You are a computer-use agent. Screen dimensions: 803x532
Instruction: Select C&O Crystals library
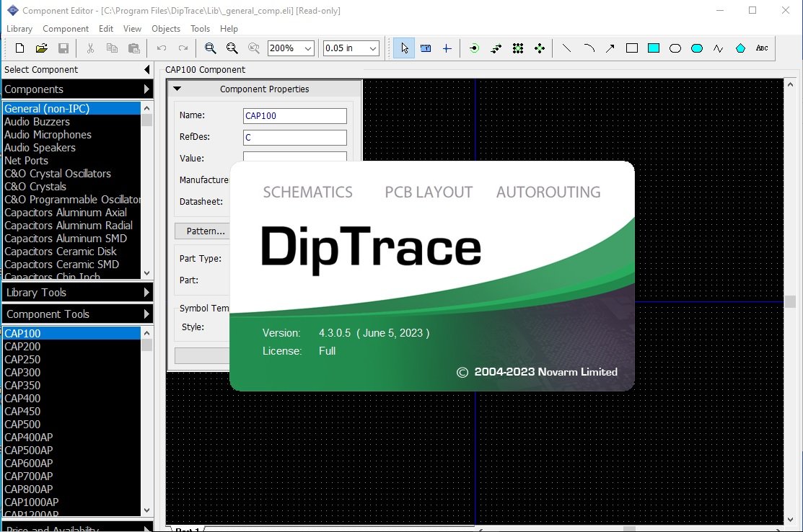[x=71, y=187]
